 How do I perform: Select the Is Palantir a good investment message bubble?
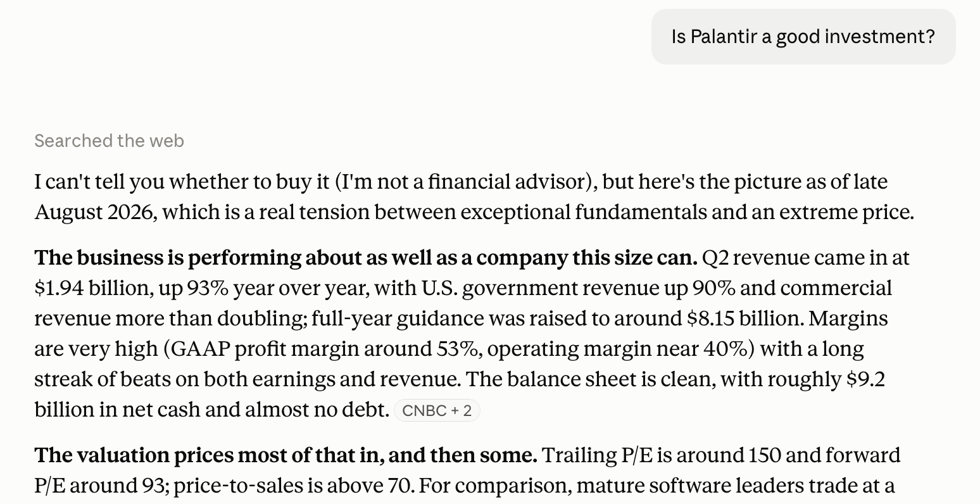click(803, 37)
